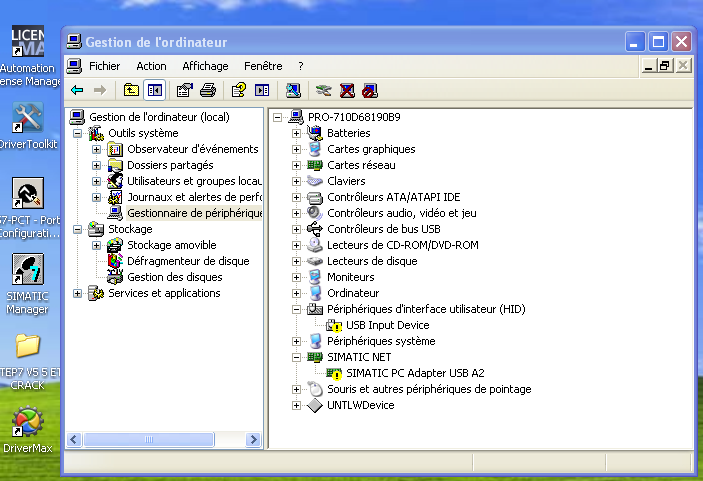Open the Action menu

pyautogui.click(x=151, y=66)
